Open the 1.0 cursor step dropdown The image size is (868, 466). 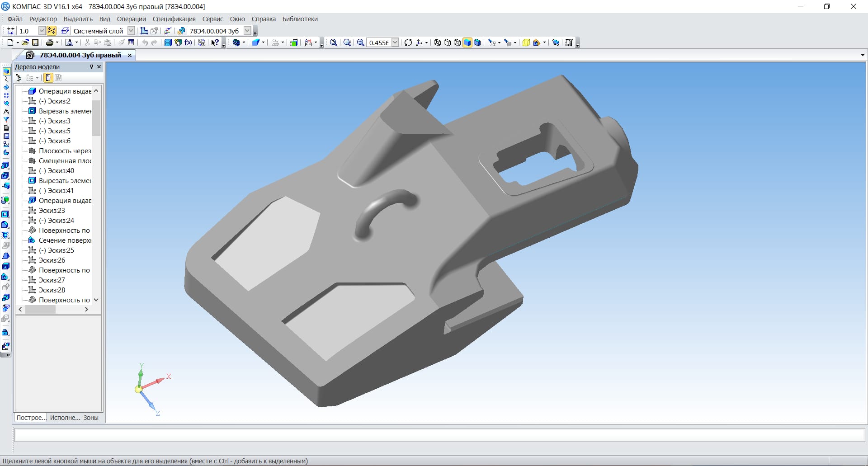pyautogui.click(x=42, y=31)
